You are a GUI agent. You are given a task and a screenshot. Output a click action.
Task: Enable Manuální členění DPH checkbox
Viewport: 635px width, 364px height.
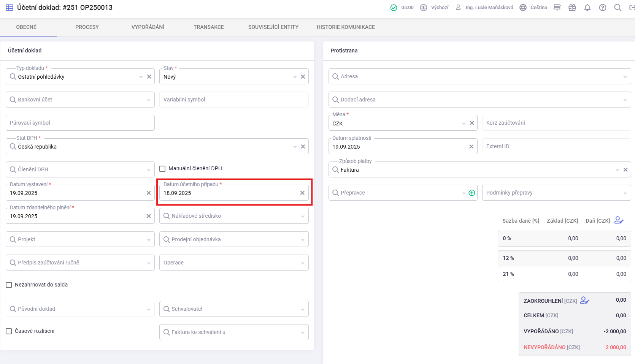[162, 169]
